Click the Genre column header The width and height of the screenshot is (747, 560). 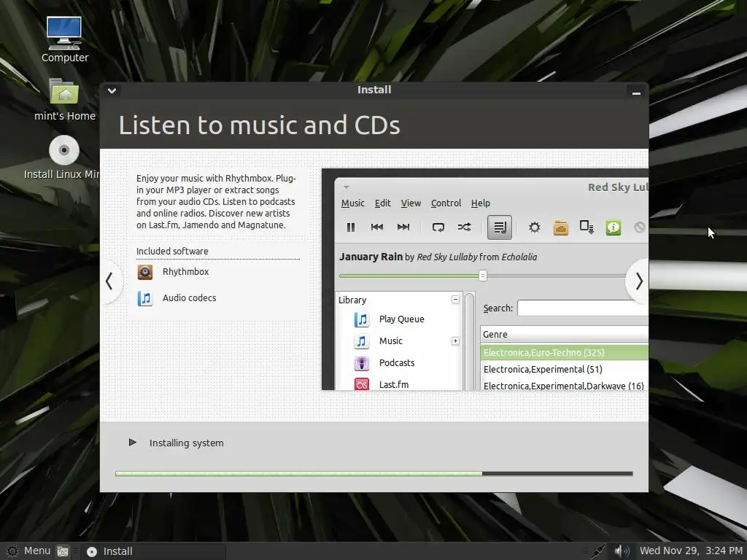tap(564, 334)
